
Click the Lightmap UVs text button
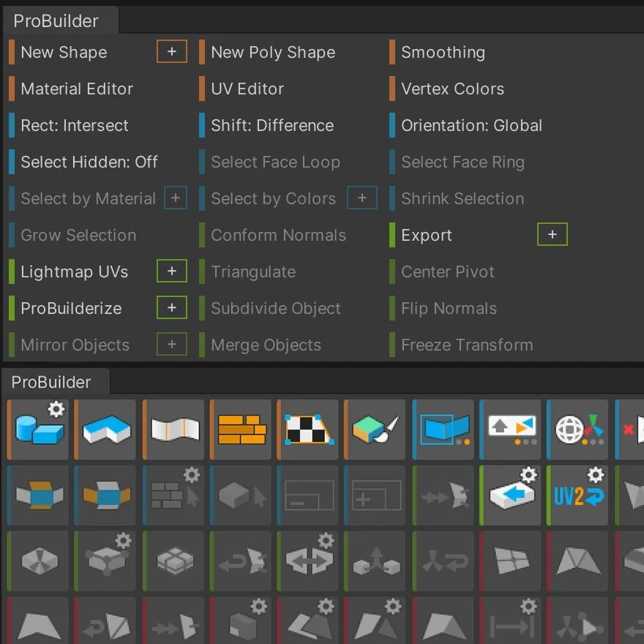(x=75, y=272)
